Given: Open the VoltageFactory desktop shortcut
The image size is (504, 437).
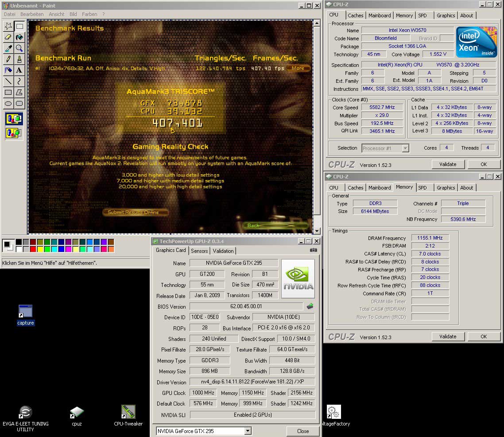Looking at the screenshot, I should 334,416.
